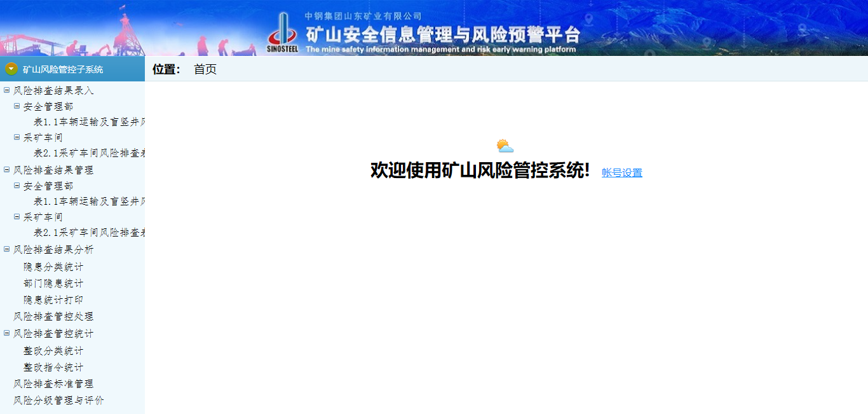The image size is (868, 414).
Task: Open 风险分级管理与评价
Action: click(58, 400)
